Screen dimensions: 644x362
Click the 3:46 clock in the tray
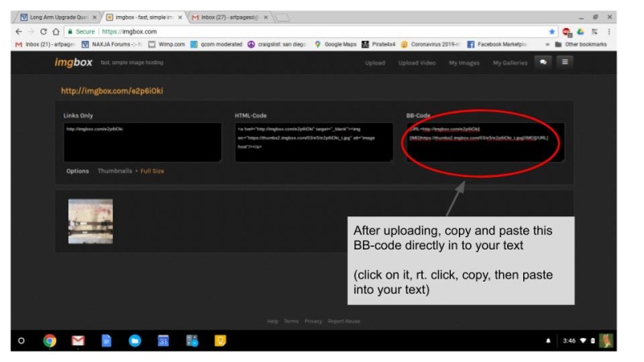click(569, 340)
